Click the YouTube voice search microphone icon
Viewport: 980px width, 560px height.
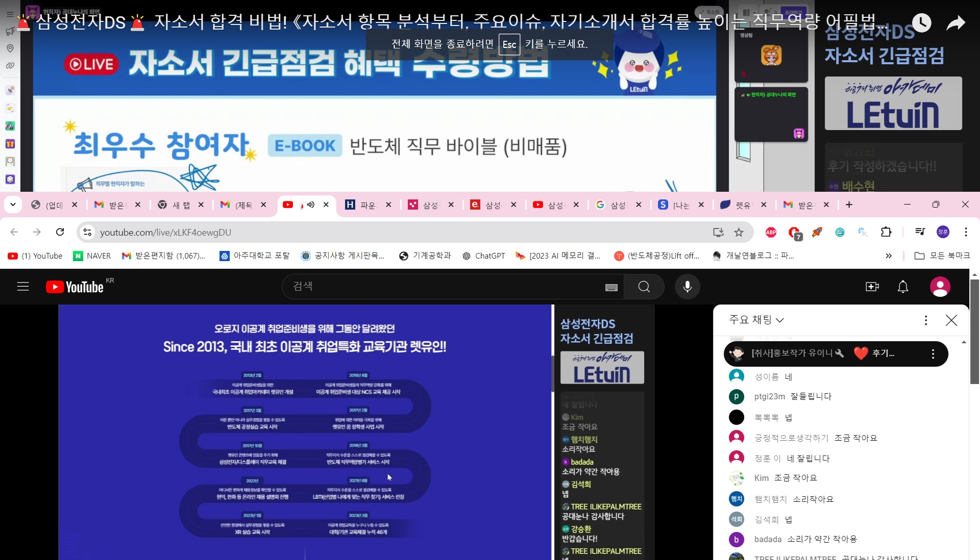[x=687, y=287]
